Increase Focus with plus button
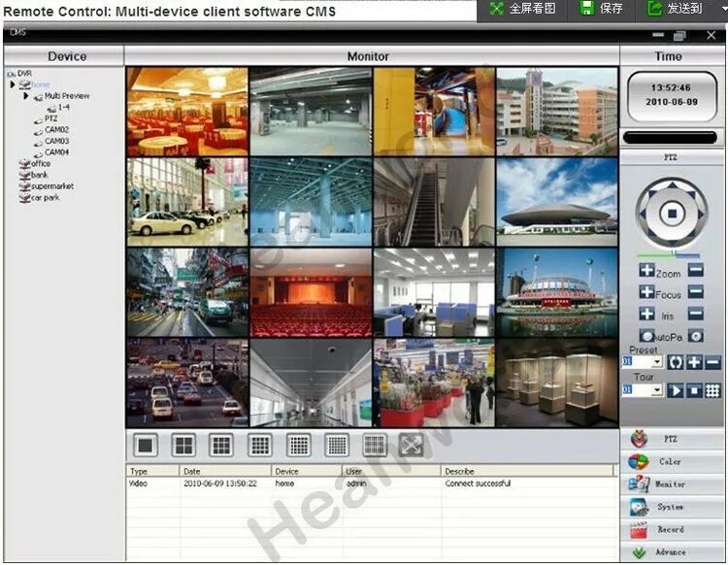 coord(646,292)
